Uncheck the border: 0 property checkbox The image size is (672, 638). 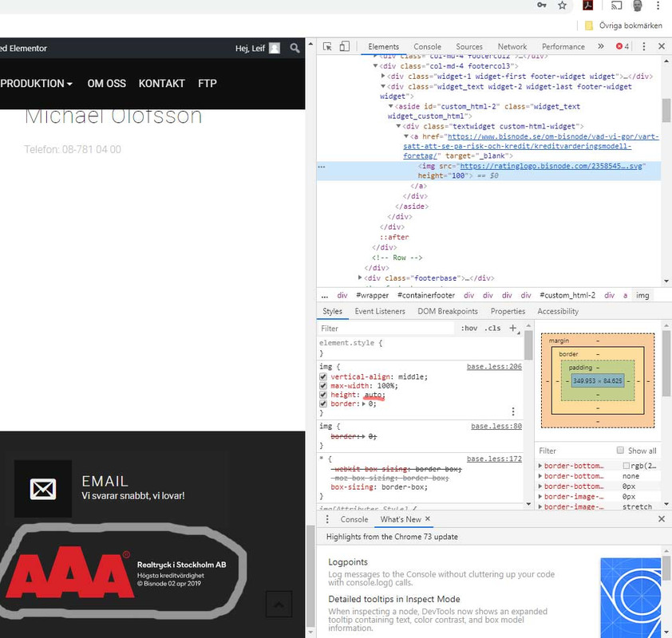click(323, 404)
